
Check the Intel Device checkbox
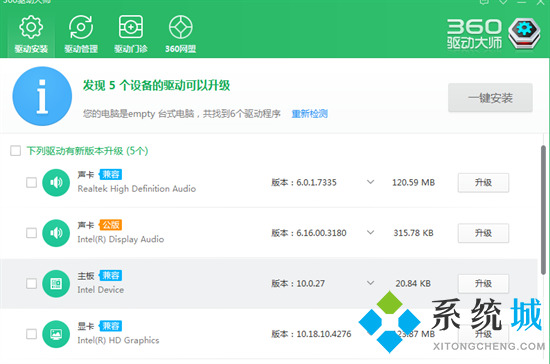pyautogui.click(x=32, y=283)
